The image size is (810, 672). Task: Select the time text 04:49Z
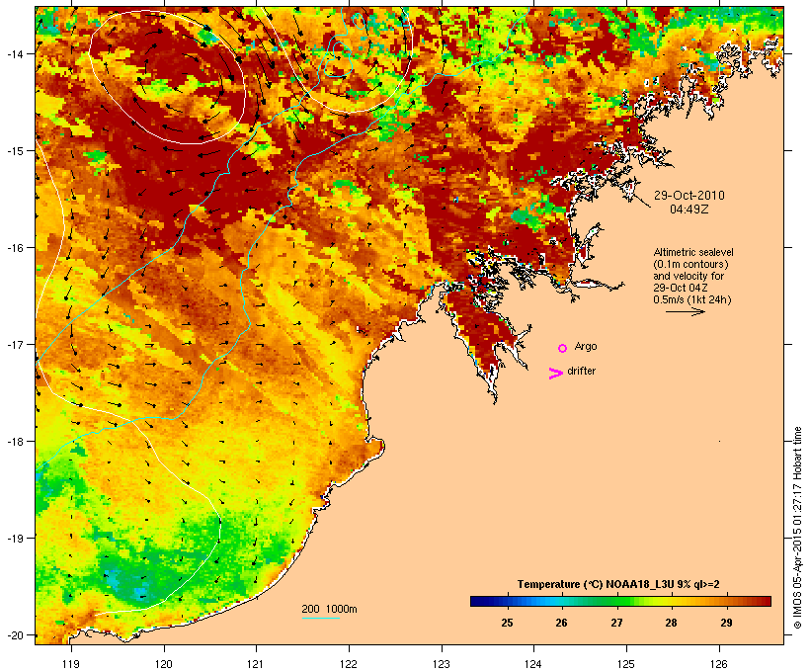tap(689, 210)
